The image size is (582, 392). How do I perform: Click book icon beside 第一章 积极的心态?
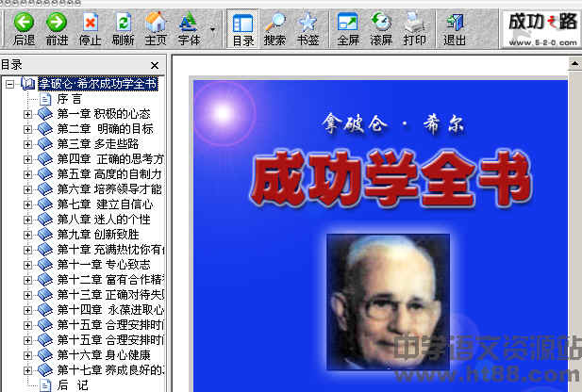(45, 114)
